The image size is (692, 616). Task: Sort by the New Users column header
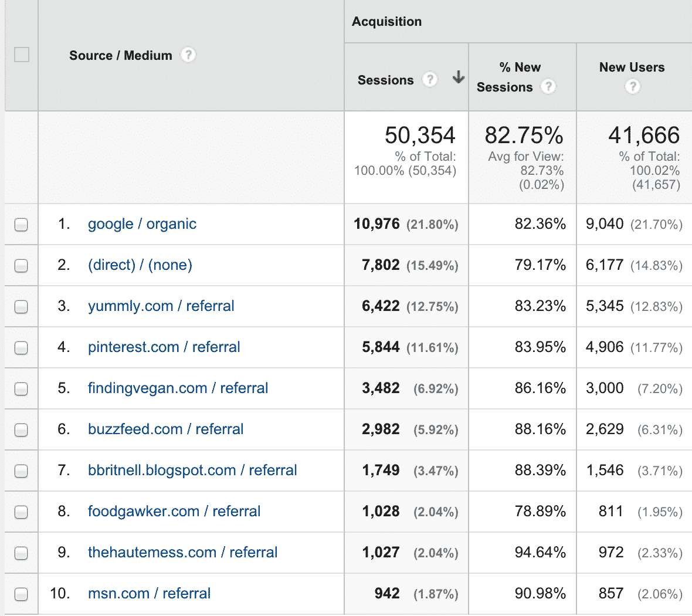click(x=632, y=67)
